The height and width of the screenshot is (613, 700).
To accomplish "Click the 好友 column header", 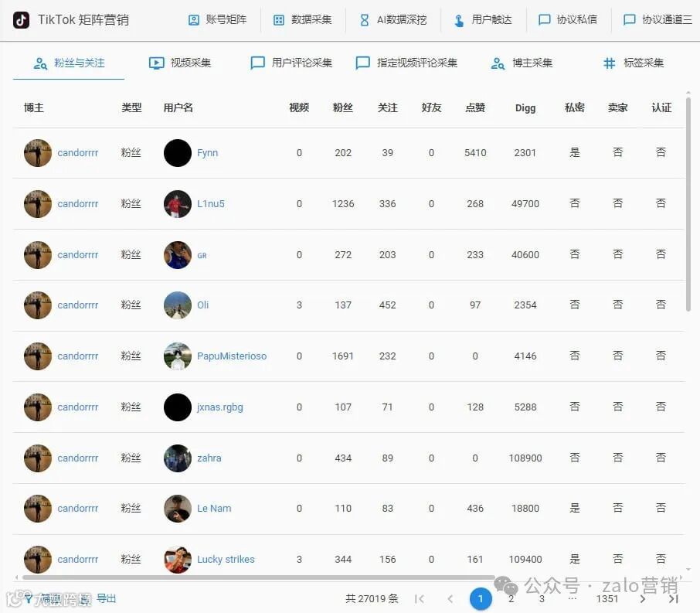I will click(x=431, y=107).
